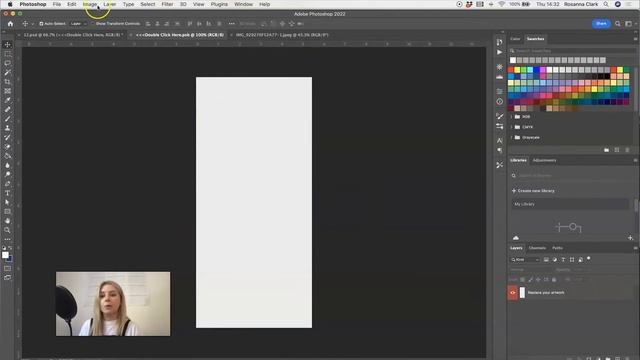Image resolution: width=640 pixels, height=360 pixels.
Task: Switch to the Color panel tab
Action: tap(515, 39)
